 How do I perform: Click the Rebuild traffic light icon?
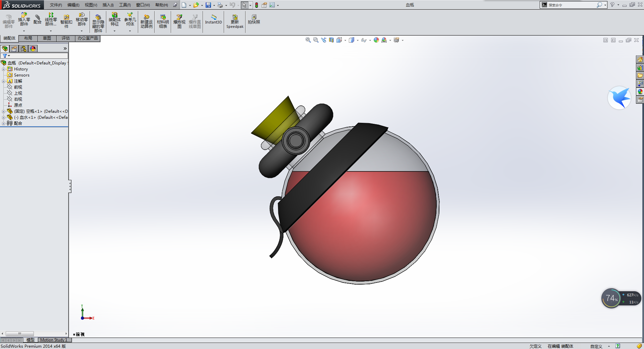[257, 5]
